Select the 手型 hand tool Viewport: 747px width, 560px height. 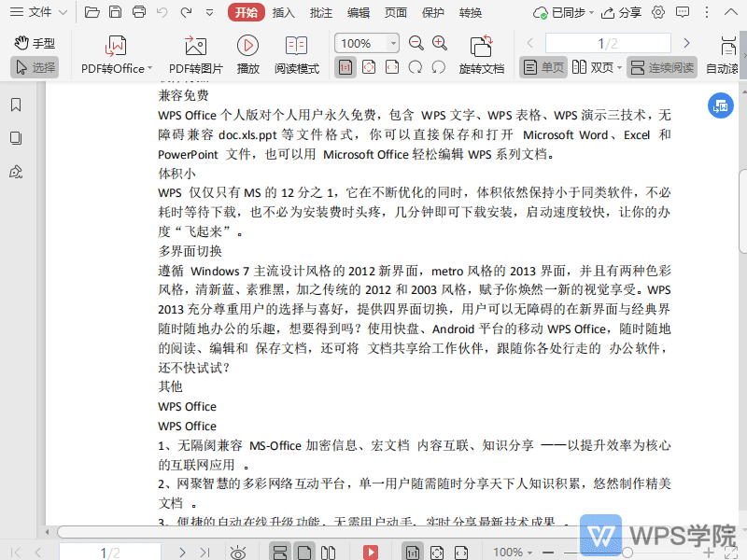click(43, 42)
